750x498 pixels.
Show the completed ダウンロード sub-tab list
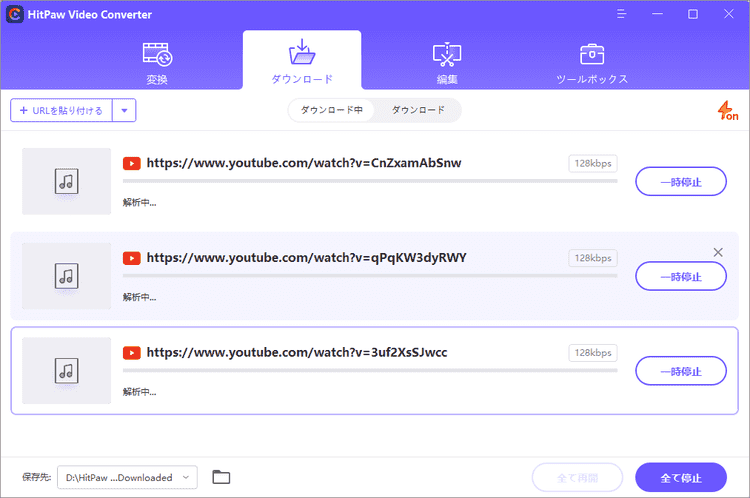tap(418, 110)
